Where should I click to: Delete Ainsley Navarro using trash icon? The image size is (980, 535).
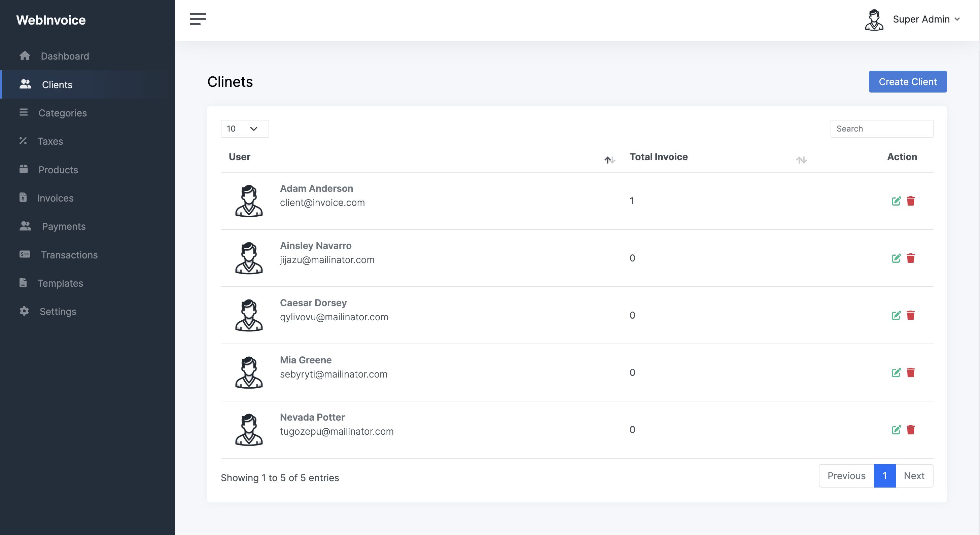(910, 258)
